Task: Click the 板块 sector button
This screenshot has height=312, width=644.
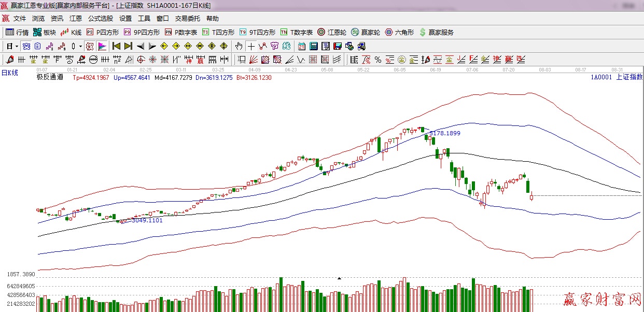Action: point(45,32)
